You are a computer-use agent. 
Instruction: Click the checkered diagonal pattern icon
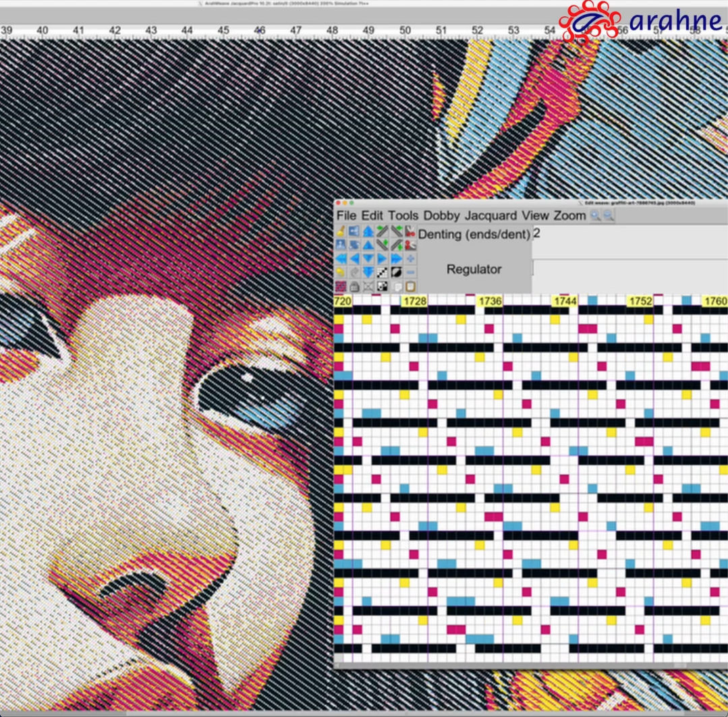pyautogui.click(x=382, y=273)
